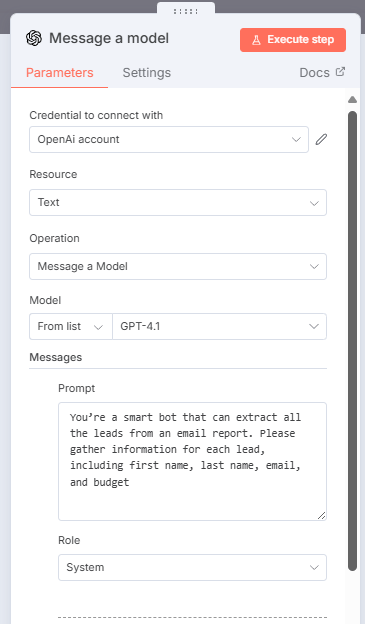Click the Role field label
Viewport: 365px width, 624px height.
pos(69,540)
